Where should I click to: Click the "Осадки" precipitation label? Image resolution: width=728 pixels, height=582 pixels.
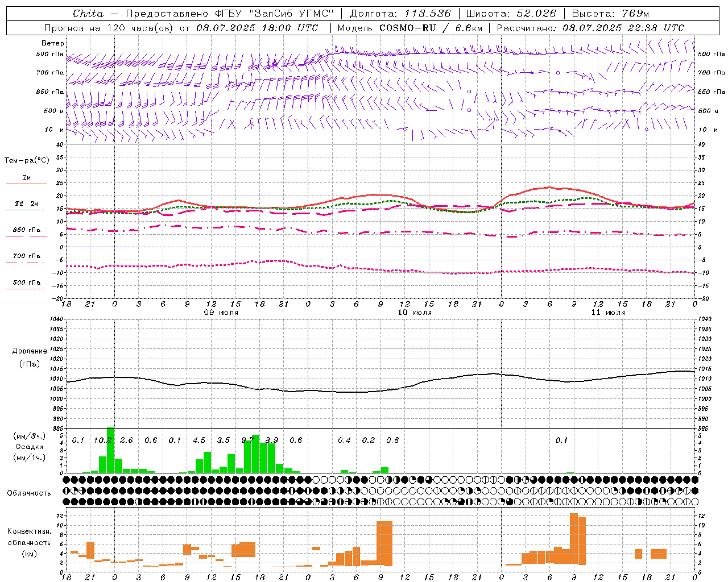30,447
